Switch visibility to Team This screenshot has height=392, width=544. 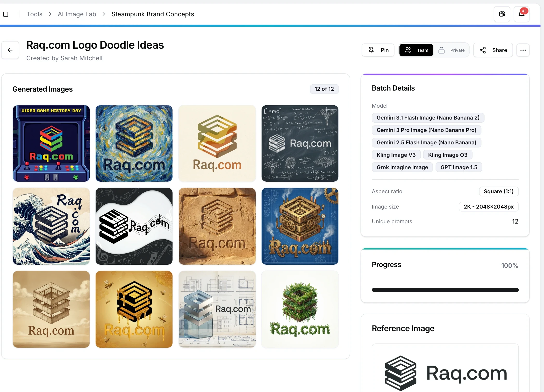click(416, 50)
